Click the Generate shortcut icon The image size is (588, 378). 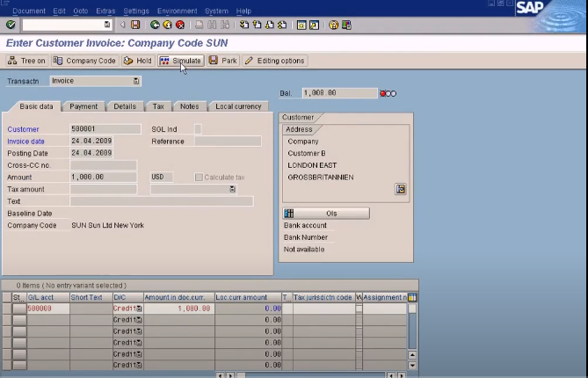click(315, 25)
